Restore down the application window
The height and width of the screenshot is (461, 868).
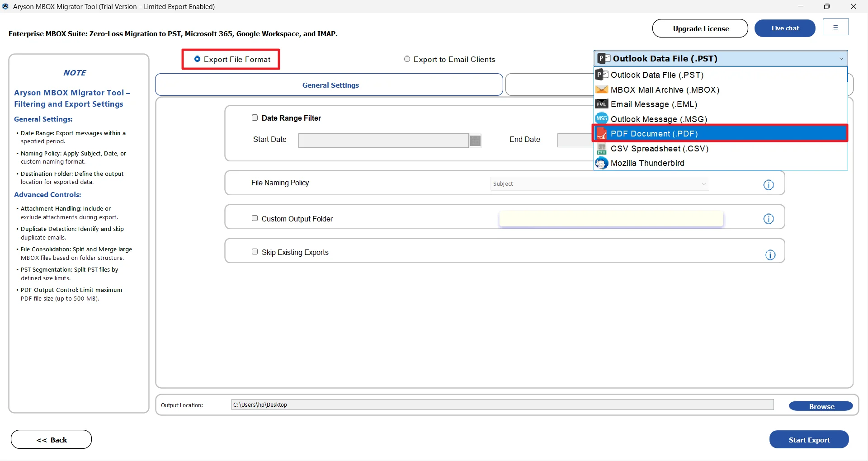click(x=826, y=6)
